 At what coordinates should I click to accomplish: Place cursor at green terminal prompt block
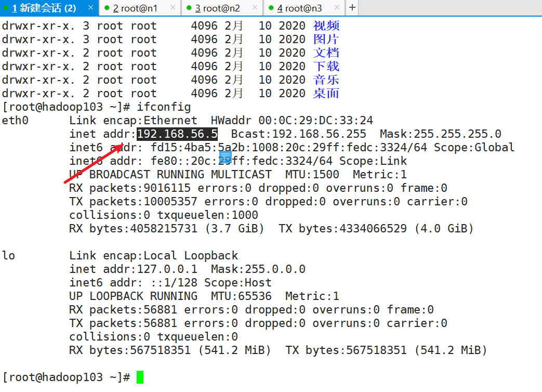tap(140, 377)
